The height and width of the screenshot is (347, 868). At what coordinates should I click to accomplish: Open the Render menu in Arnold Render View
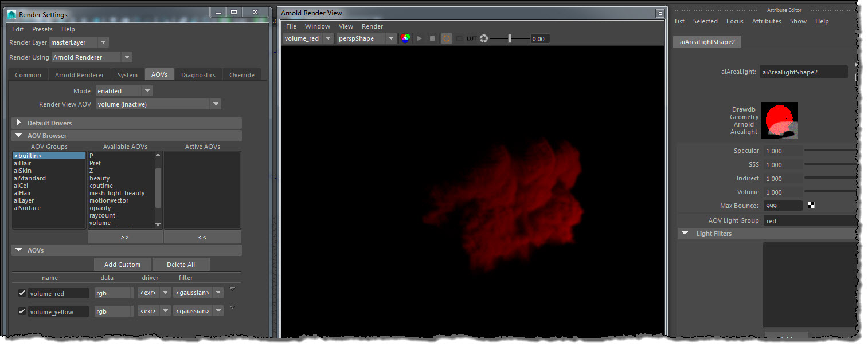pyautogui.click(x=372, y=26)
